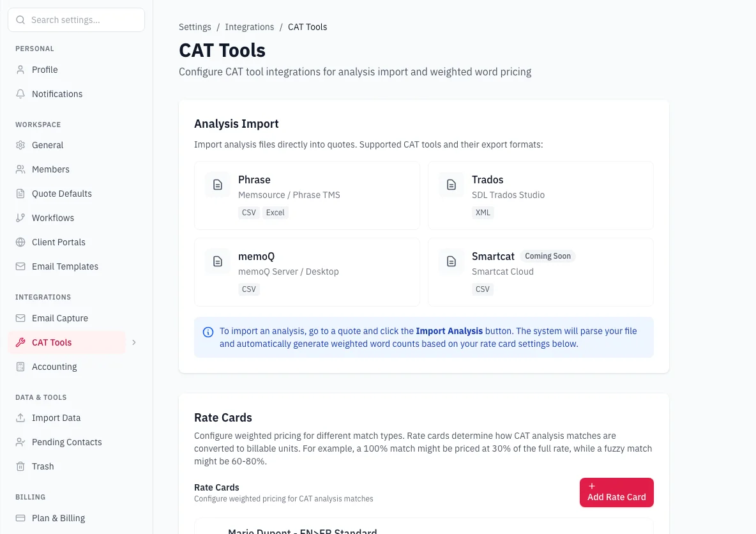Click the Import Data upload icon
756x534 pixels.
point(20,418)
